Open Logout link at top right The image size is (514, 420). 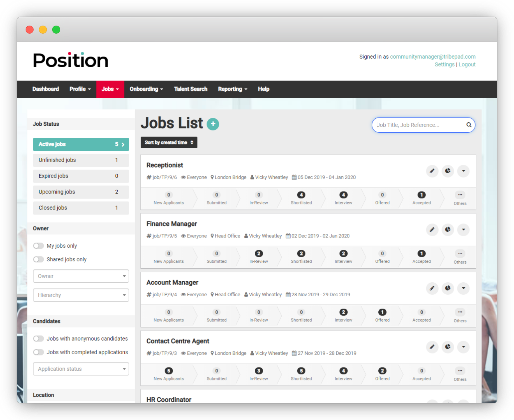click(x=467, y=64)
